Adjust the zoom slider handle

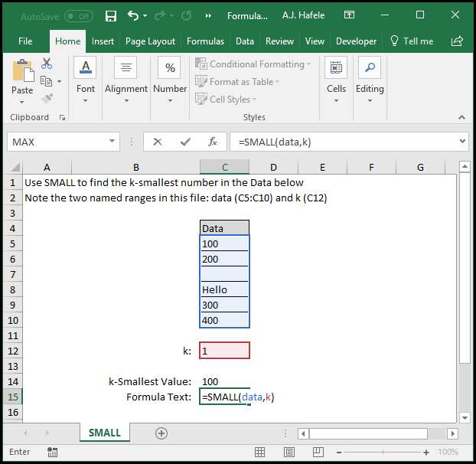383,453
